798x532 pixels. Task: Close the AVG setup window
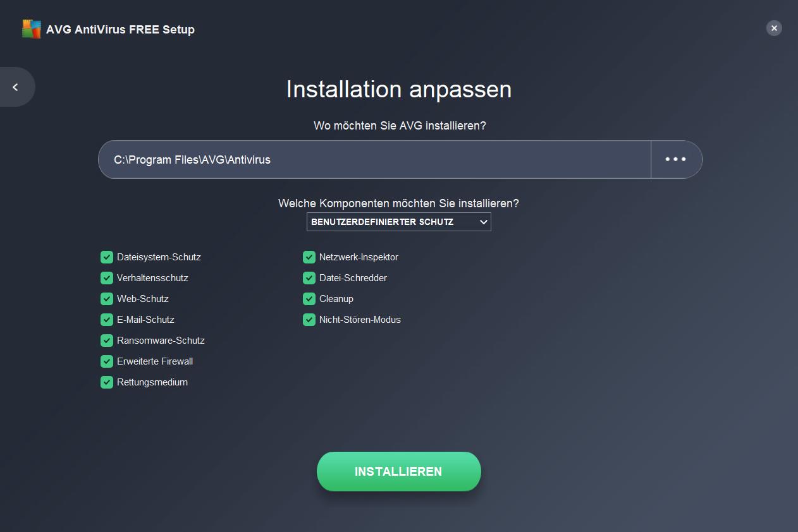coord(774,28)
